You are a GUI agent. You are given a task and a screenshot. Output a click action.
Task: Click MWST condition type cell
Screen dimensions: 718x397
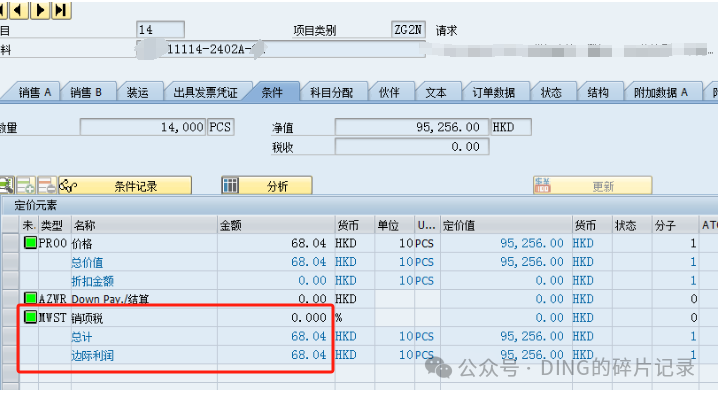click(53, 317)
